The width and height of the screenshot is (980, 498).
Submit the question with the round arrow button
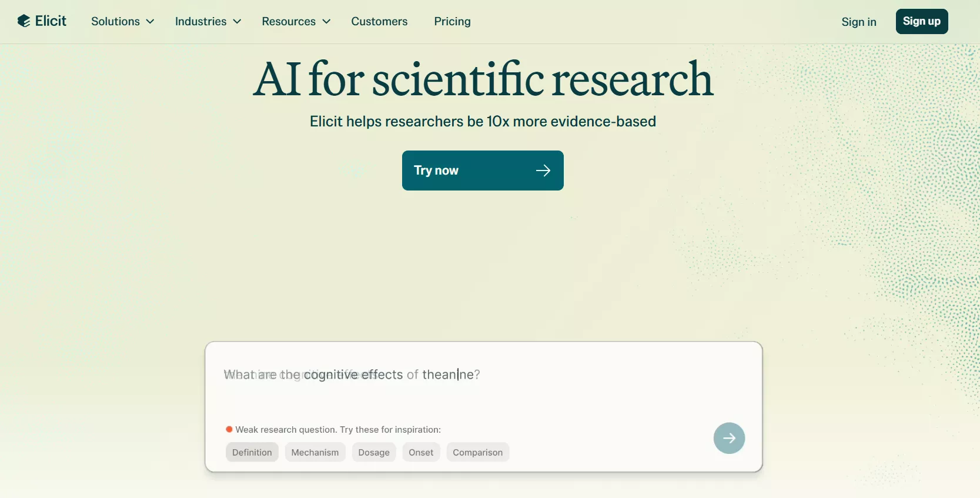(729, 438)
